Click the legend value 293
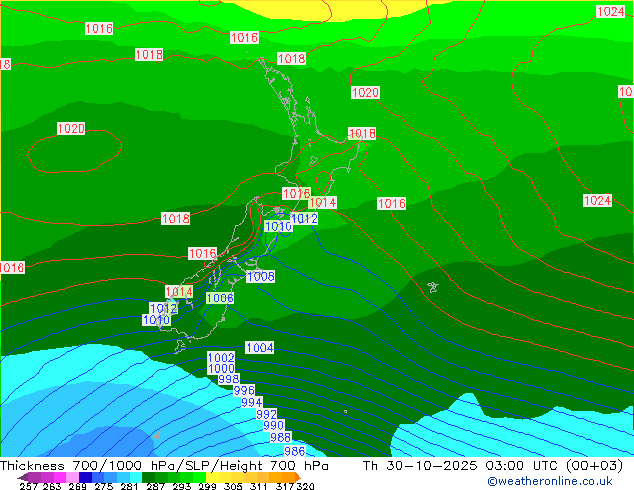The width and height of the screenshot is (634, 490). click(182, 486)
